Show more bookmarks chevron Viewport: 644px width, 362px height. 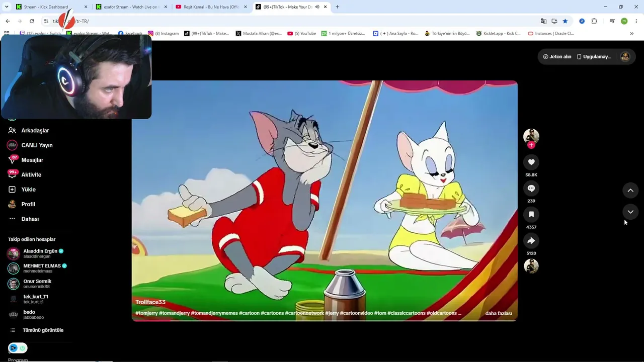point(631,34)
